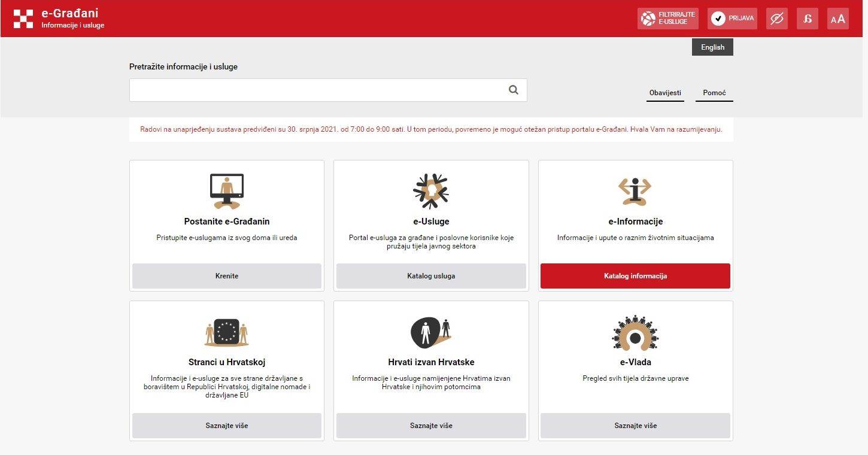Open the Filtrirajte e-usluge filter
868x455 pixels.
point(667,18)
